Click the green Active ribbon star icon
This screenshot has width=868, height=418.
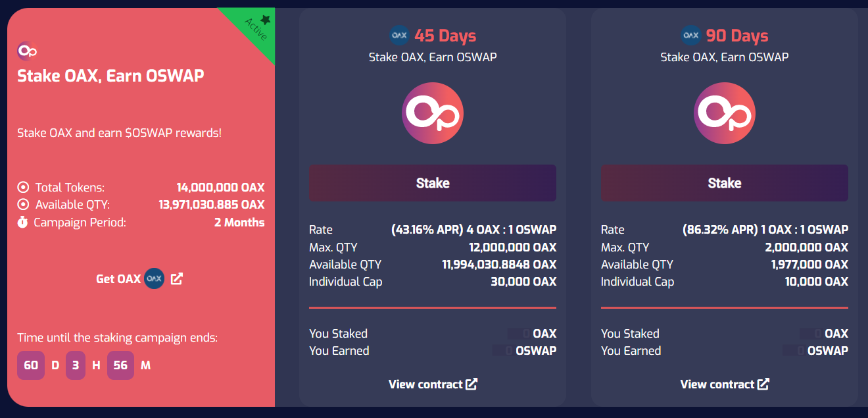tap(265, 20)
